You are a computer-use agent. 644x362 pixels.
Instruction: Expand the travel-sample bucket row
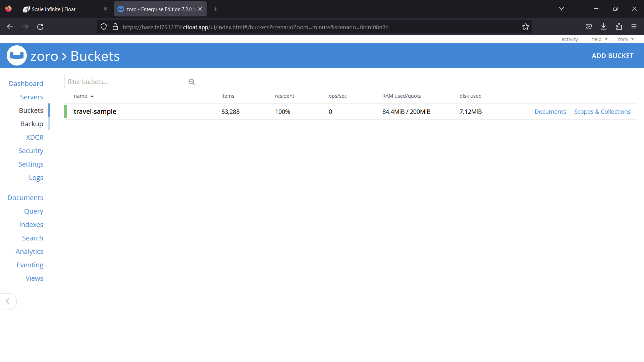point(351,111)
